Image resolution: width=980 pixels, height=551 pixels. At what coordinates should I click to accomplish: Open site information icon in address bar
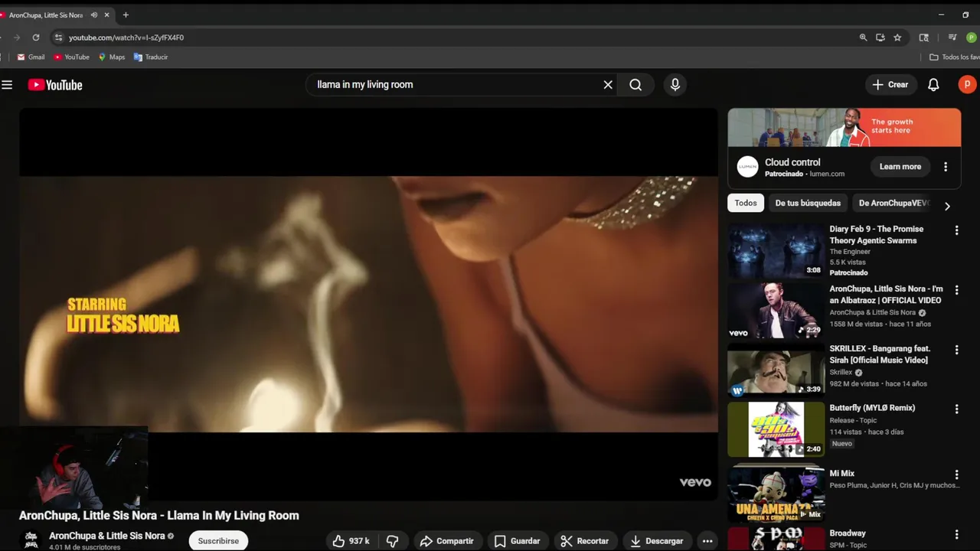click(x=58, y=37)
